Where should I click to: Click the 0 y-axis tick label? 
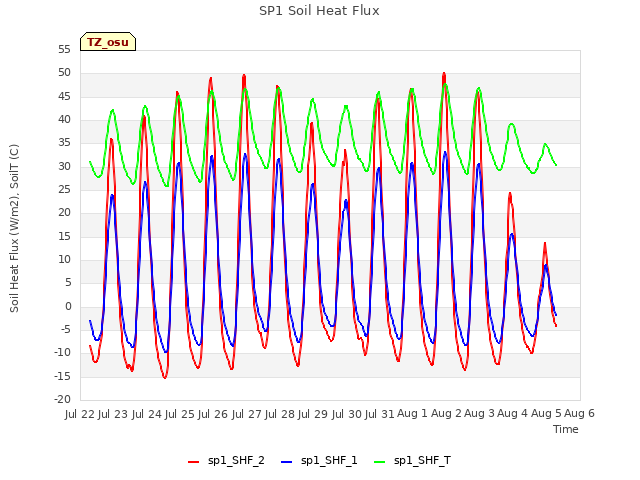[68, 307]
